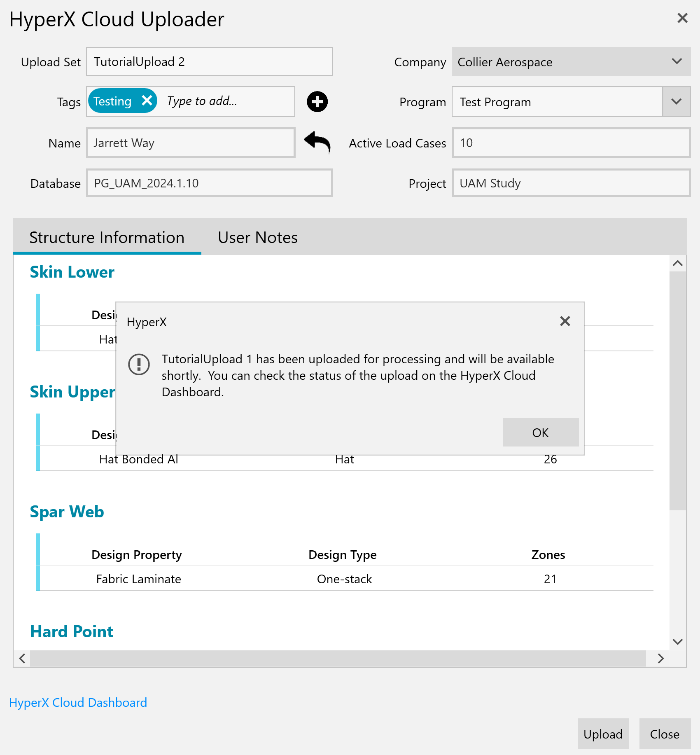Click the upload confirmation message text
Viewport: 700px width, 755px height.
tap(358, 375)
